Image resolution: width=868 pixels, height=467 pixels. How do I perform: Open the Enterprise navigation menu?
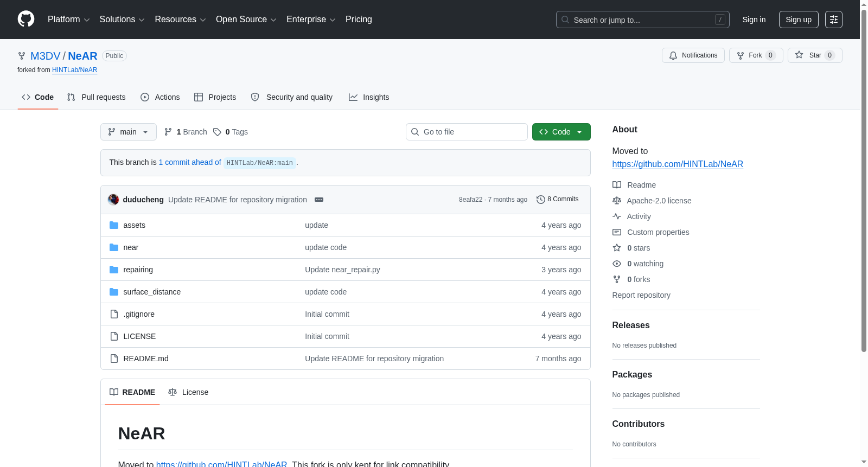click(x=311, y=20)
